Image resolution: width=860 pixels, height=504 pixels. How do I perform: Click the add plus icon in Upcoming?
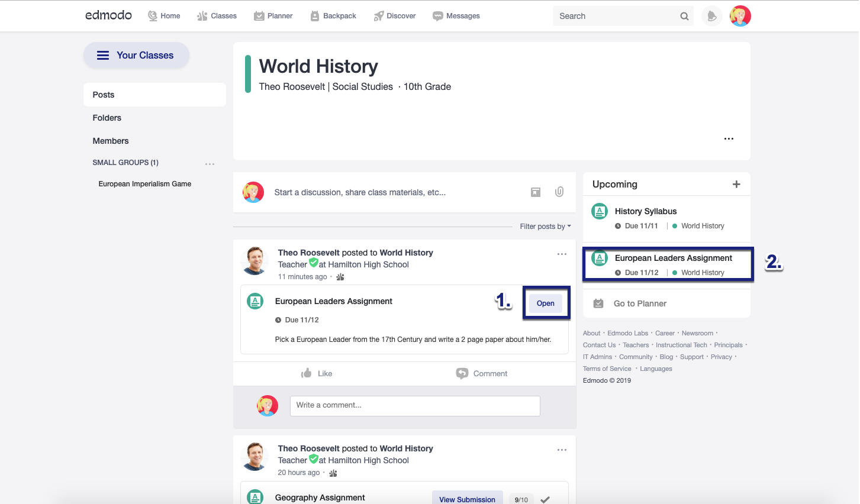coord(736,184)
